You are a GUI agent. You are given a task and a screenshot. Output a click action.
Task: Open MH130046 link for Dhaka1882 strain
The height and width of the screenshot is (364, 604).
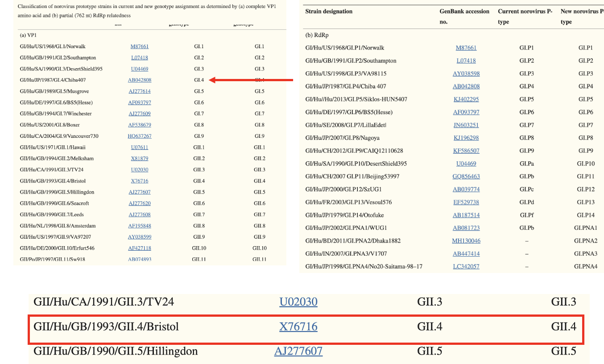click(466, 241)
